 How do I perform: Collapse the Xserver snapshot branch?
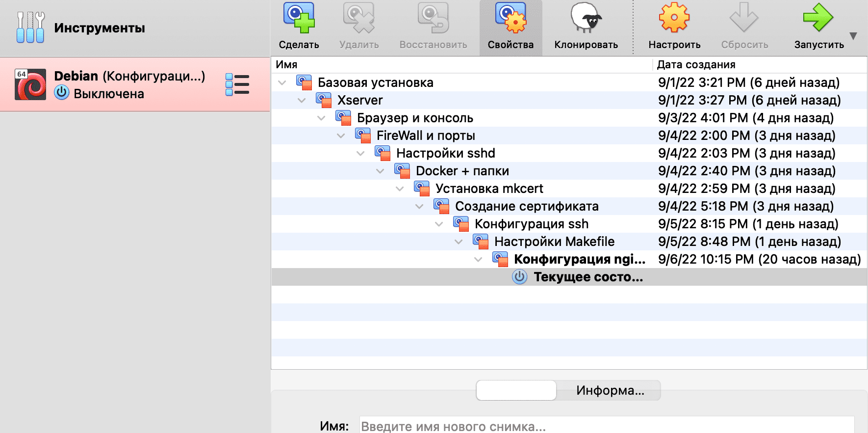(302, 100)
